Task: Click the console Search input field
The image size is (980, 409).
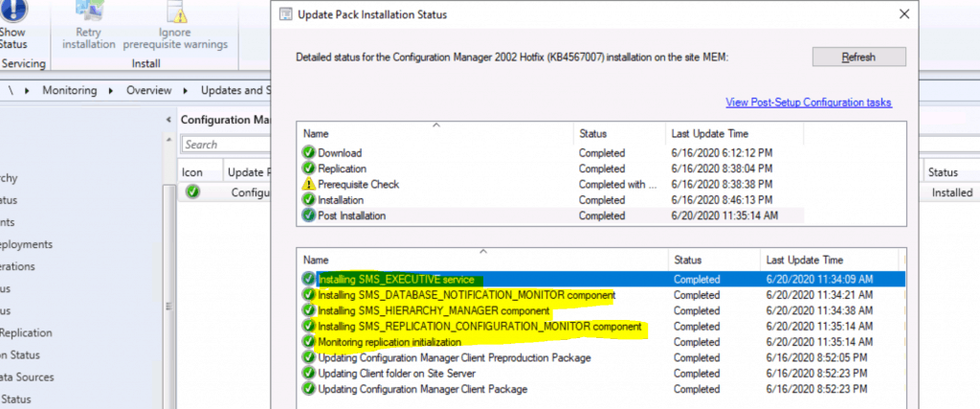Action: click(x=226, y=145)
